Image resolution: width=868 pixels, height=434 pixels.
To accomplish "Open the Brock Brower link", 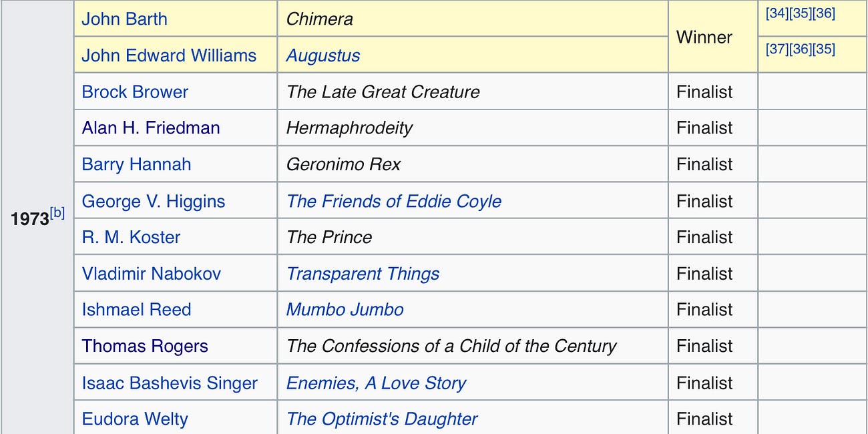I will (x=135, y=91).
